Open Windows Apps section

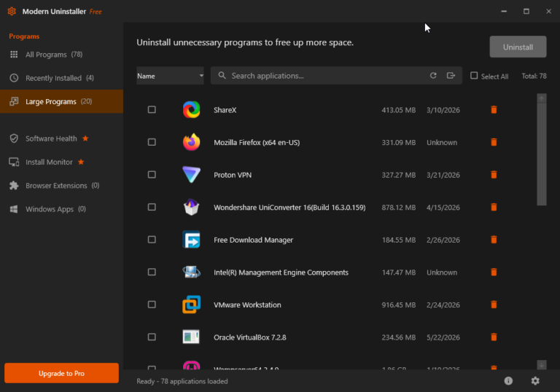(61, 209)
